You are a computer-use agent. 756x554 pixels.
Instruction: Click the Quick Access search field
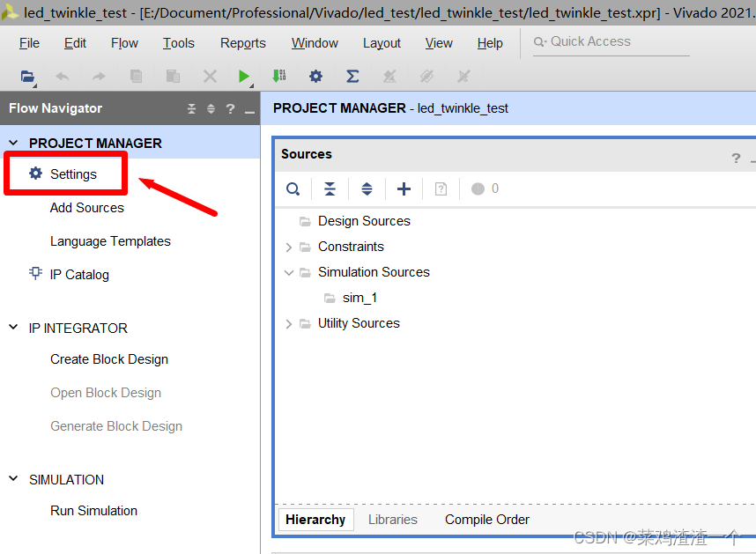[611, 42]
